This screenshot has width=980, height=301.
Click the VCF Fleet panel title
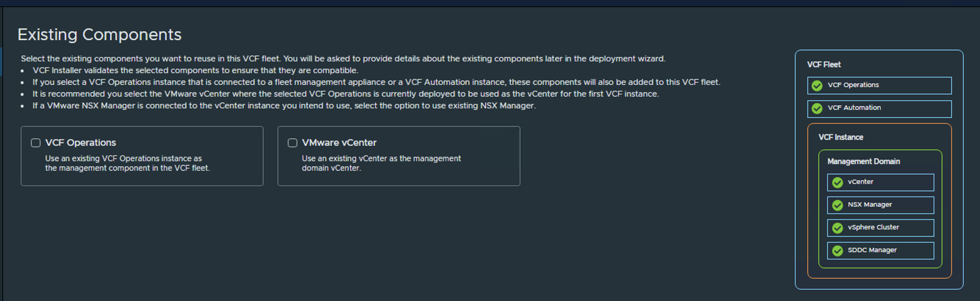824,64
